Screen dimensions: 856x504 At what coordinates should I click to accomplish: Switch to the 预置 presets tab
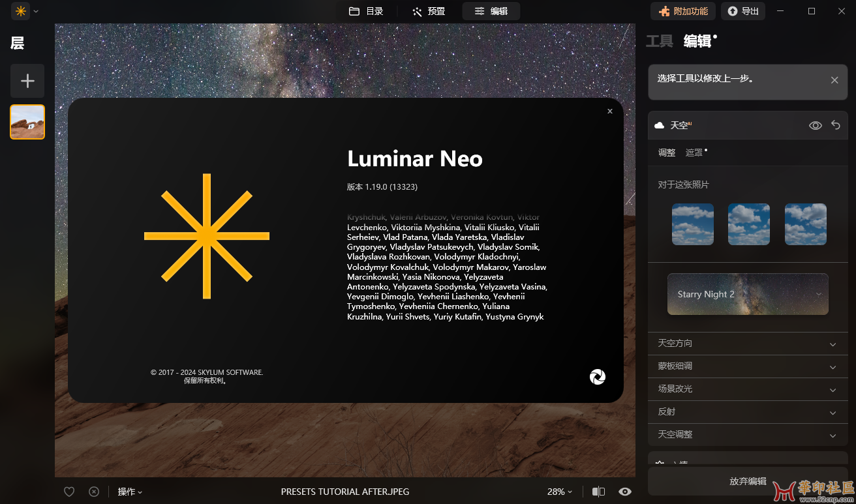tap(429, 11)
